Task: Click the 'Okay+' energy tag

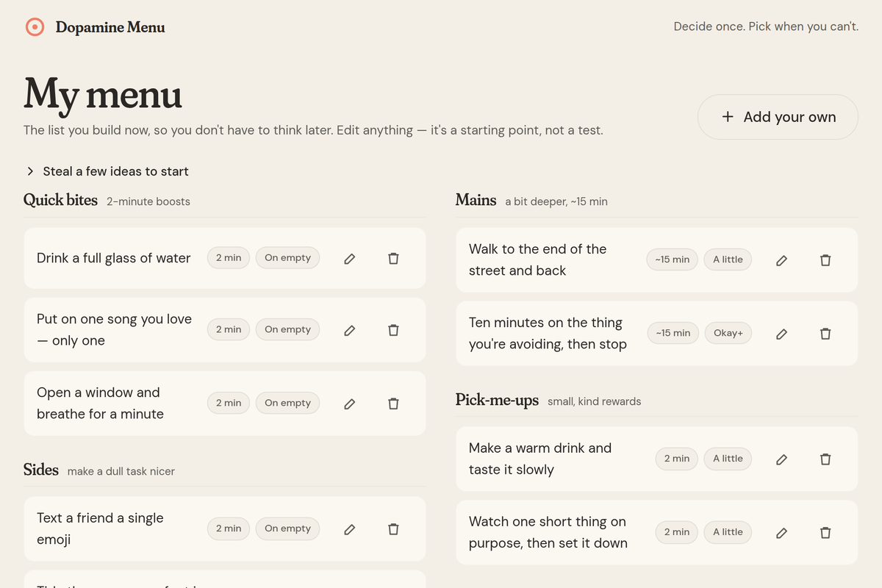Action: point(728,333)
